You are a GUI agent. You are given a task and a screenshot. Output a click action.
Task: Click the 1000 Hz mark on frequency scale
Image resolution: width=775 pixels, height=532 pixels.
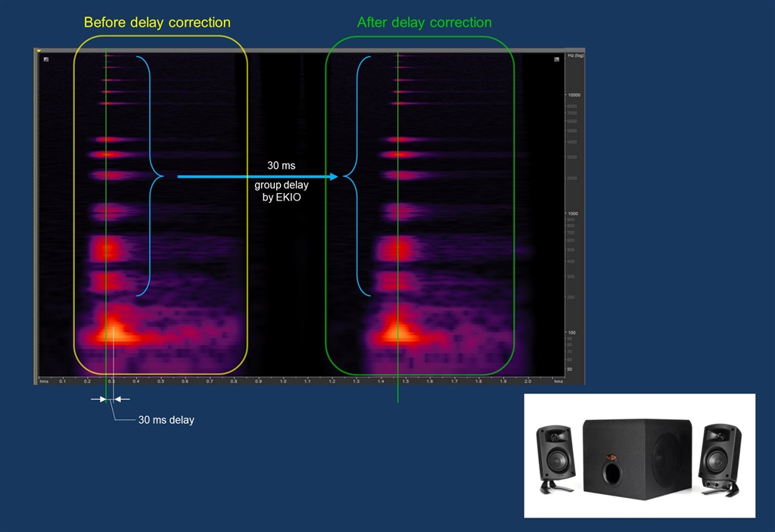tap(572, 213)
